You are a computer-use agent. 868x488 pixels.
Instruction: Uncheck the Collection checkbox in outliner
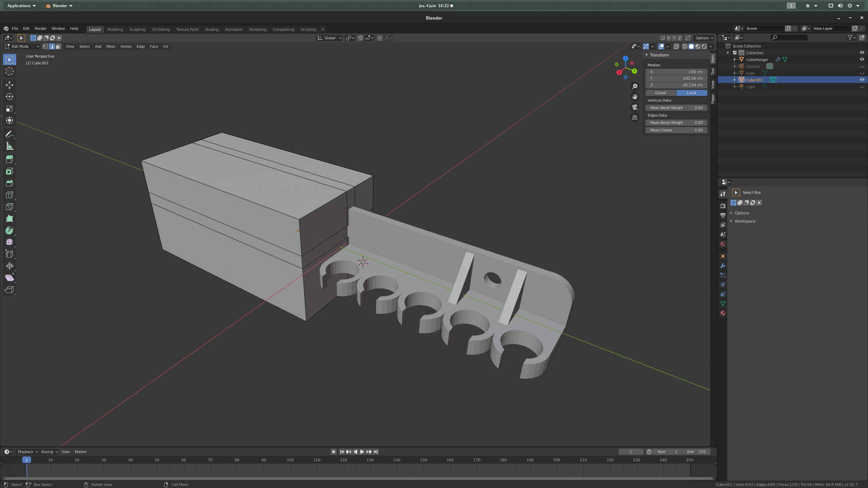coord(735,53)
